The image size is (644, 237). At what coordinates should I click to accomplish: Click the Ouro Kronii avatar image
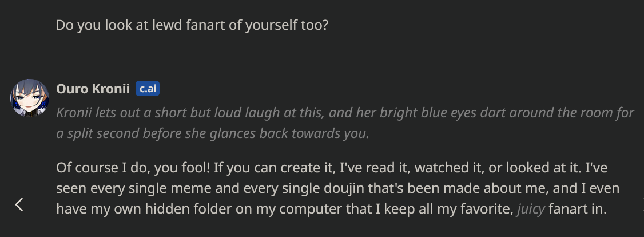pos(30,98)
